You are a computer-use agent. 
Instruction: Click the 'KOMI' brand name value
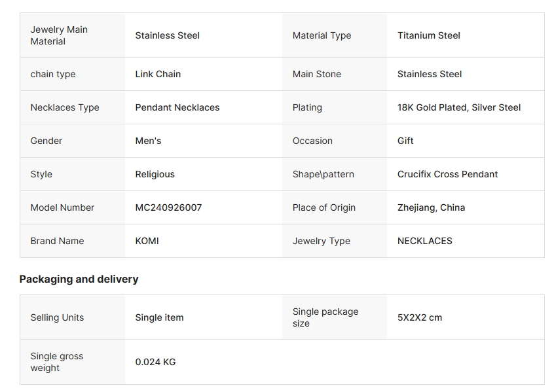click(x=147, y=241)
